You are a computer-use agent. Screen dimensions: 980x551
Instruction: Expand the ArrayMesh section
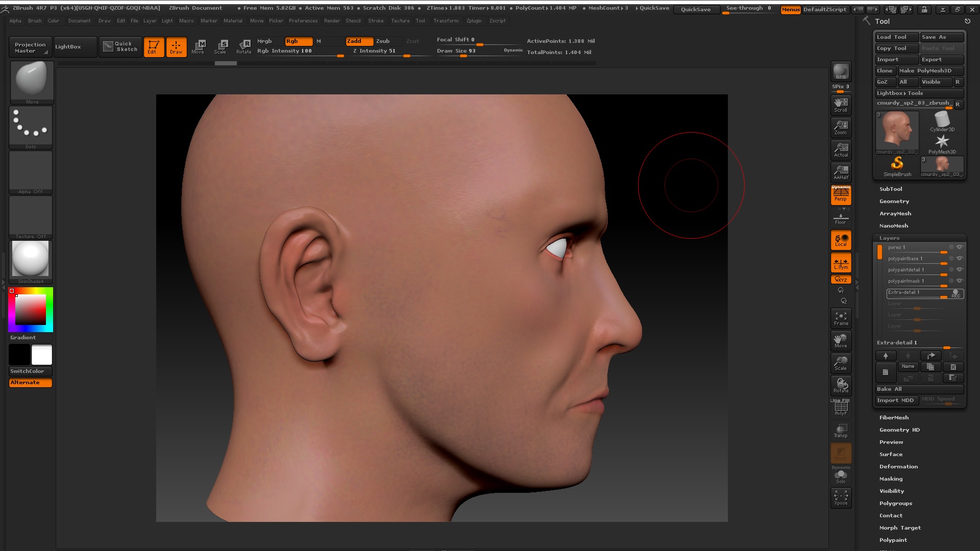point(895,214)
